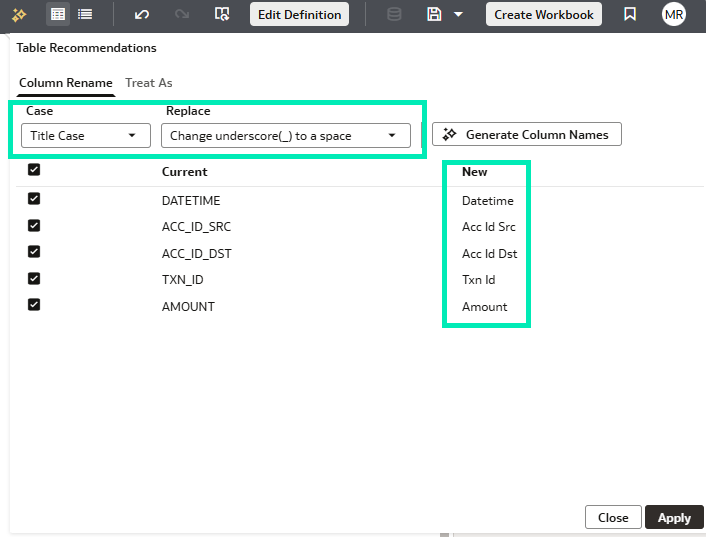Switch to table grid view icon
This screenshot has width=706, height=537.
[59, 14]
